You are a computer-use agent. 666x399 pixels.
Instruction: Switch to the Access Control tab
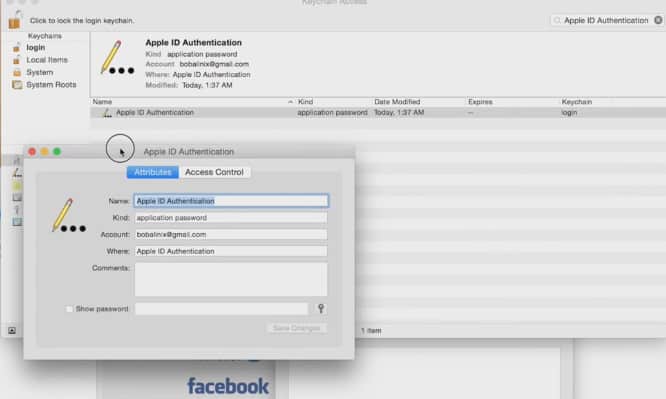pos(214,172)
